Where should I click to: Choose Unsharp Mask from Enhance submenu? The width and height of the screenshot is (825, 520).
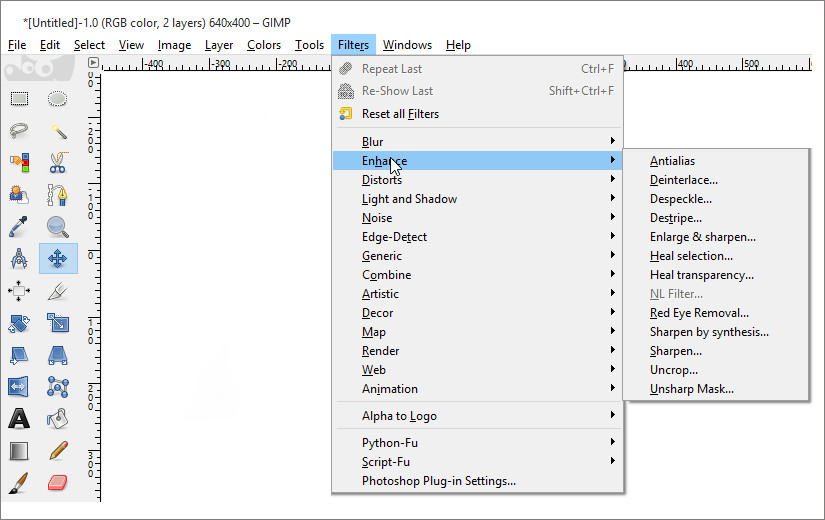click(x=691, y=389)
